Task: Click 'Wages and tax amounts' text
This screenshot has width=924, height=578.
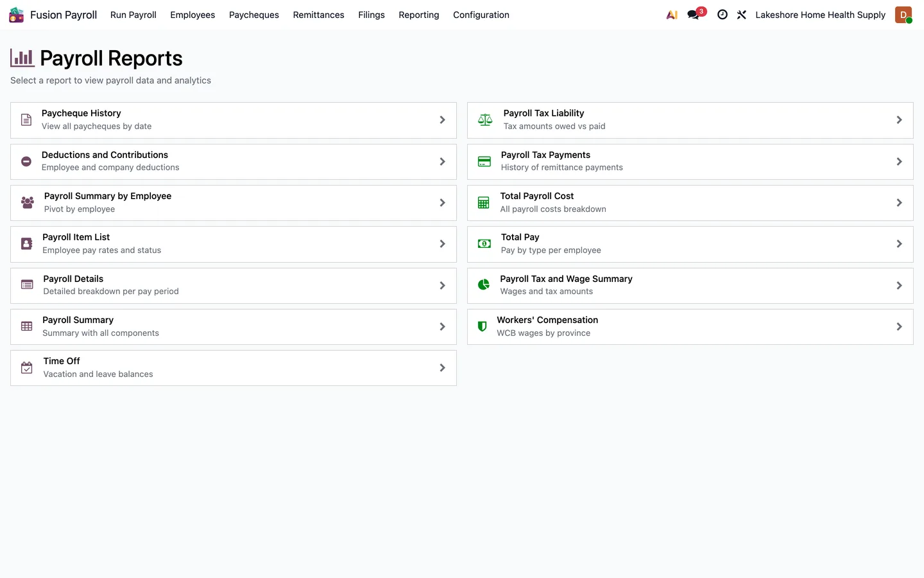Action: coord(547,291)
